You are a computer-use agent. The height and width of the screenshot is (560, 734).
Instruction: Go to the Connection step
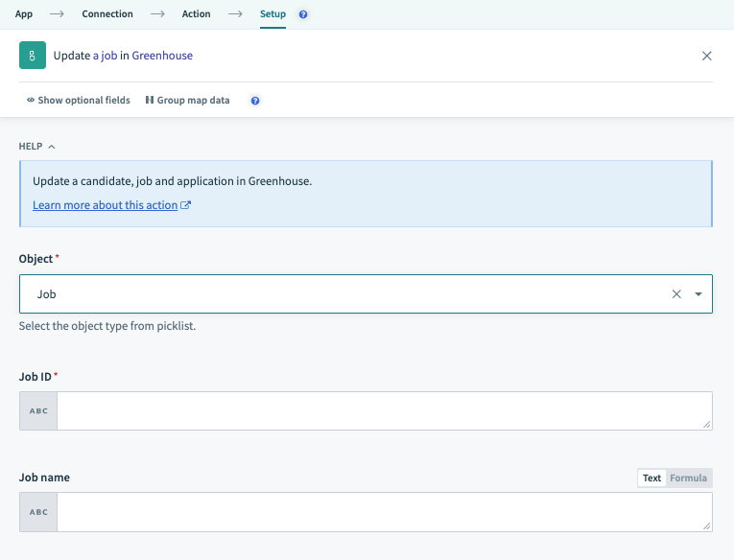tap(107, 14)
